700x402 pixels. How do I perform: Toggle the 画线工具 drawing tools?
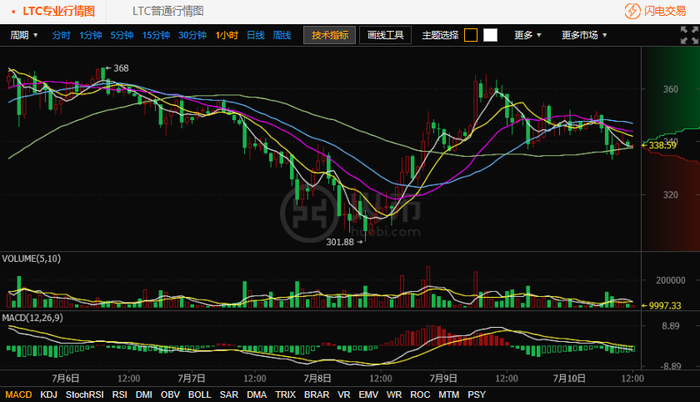pyautogui.click(x=384, y=35)
